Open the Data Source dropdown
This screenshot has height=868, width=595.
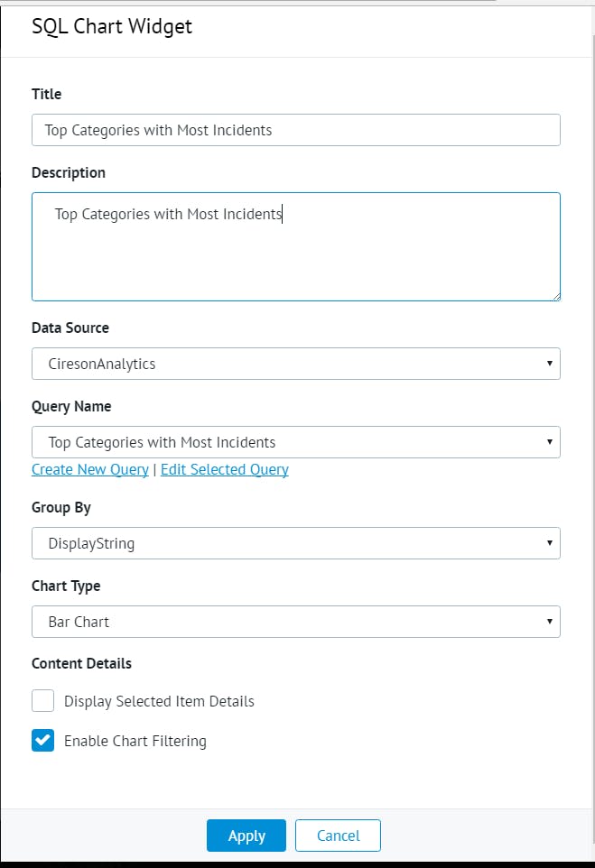[295, 364]
